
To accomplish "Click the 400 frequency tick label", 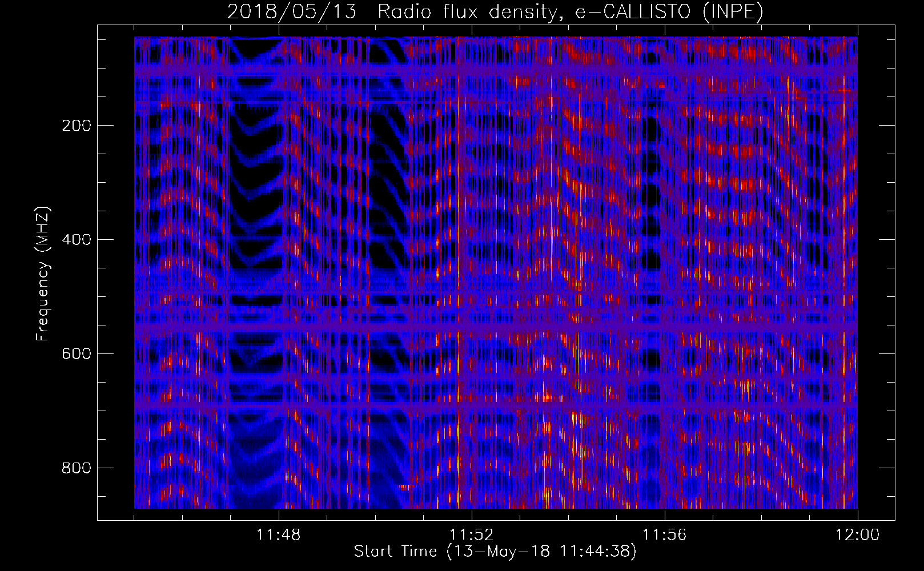I will [x=77, y=240].
